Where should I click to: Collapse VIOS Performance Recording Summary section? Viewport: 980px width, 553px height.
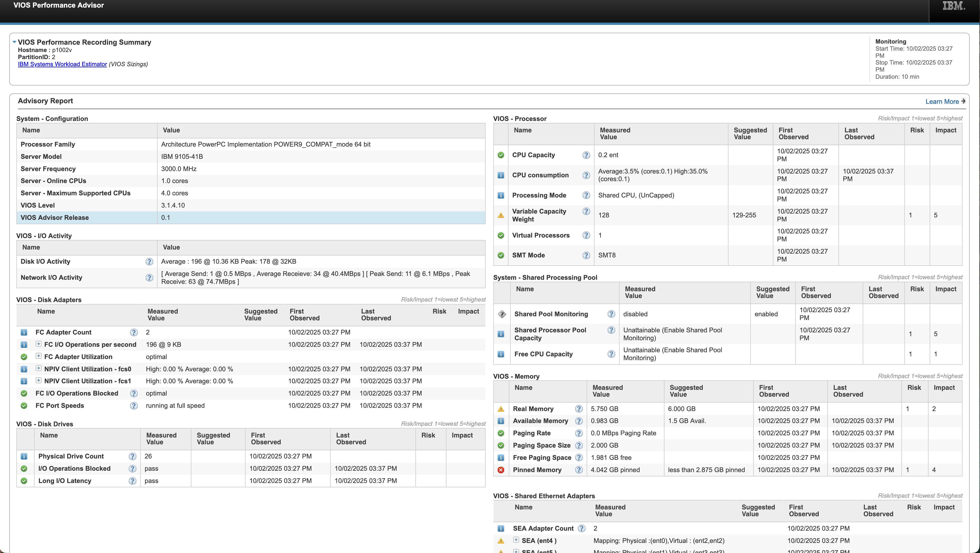pos(14,42)
